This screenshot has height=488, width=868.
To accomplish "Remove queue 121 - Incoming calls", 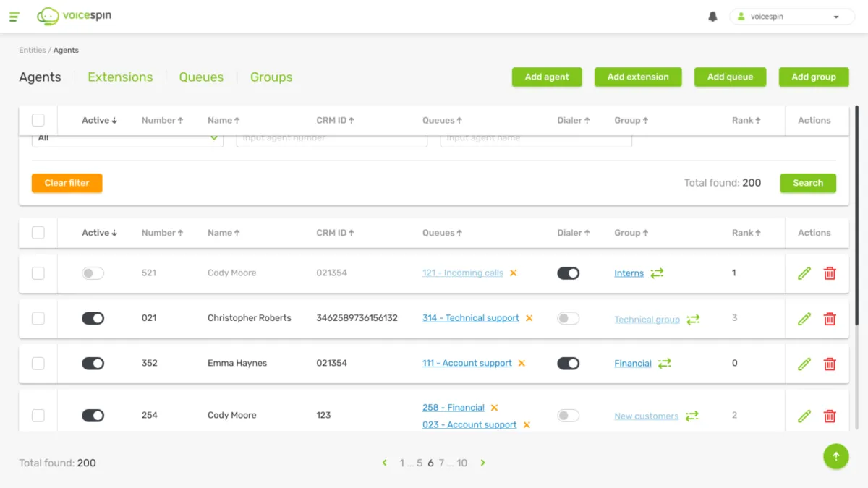I will pyautogui.click(x=513, y=273).
